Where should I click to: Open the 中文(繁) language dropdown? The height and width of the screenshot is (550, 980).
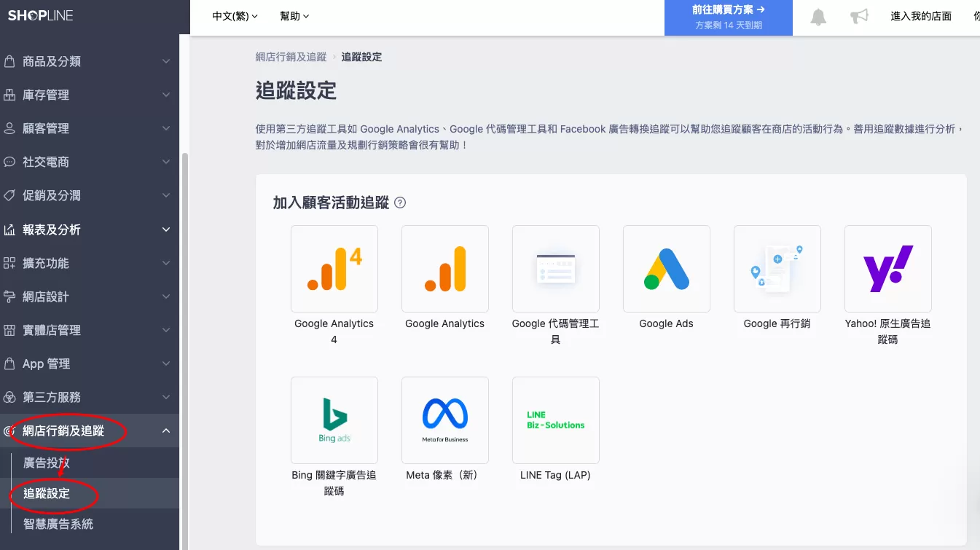[235, 16]
